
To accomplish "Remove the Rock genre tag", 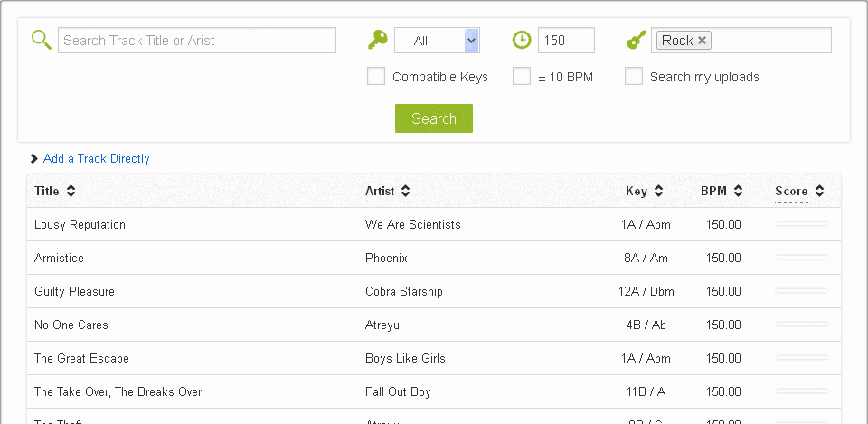I will click(703, 41).
